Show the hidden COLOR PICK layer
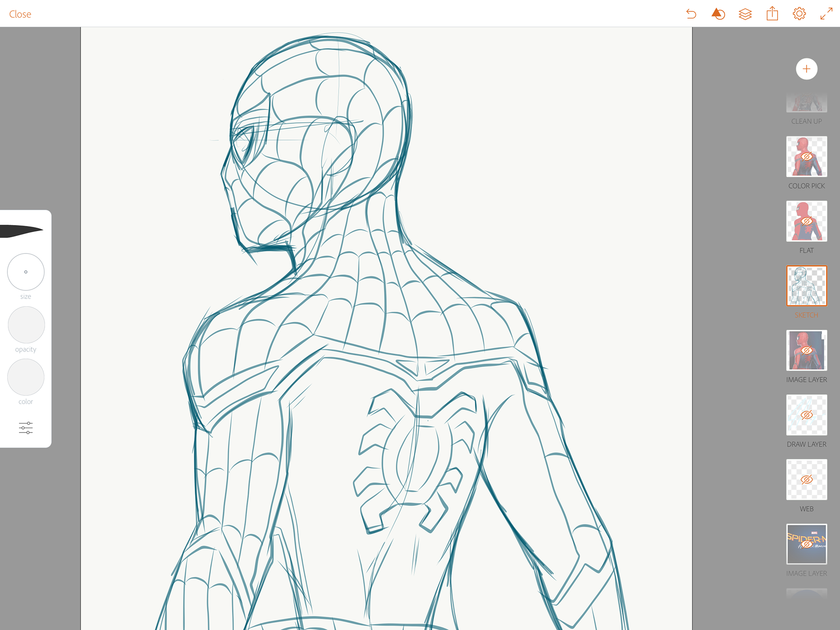840x630 pixels. tap(806, 156)
